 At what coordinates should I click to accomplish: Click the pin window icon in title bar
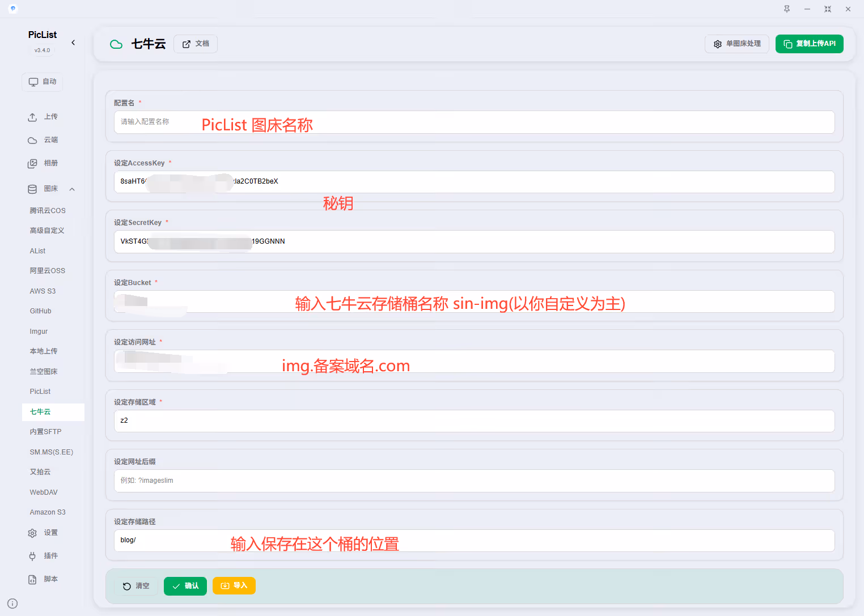787,9
